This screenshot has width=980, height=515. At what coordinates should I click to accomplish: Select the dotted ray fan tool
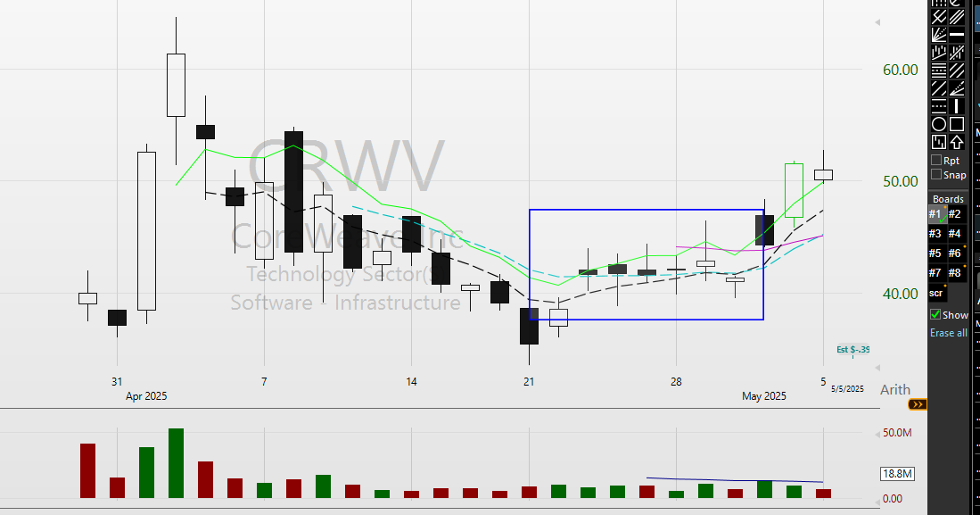point(957,88)
